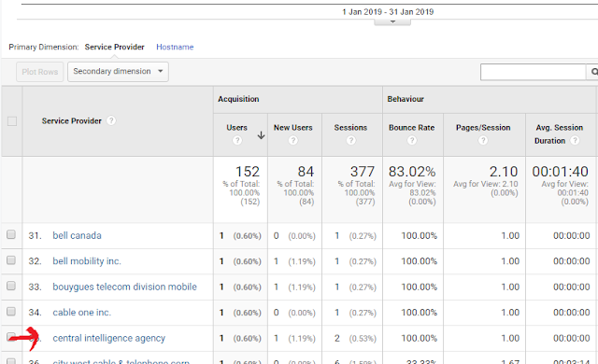The height and width of the screenshot is (364, 598).
Task: Expand the date range dropdown arrow
Action: 392,22
